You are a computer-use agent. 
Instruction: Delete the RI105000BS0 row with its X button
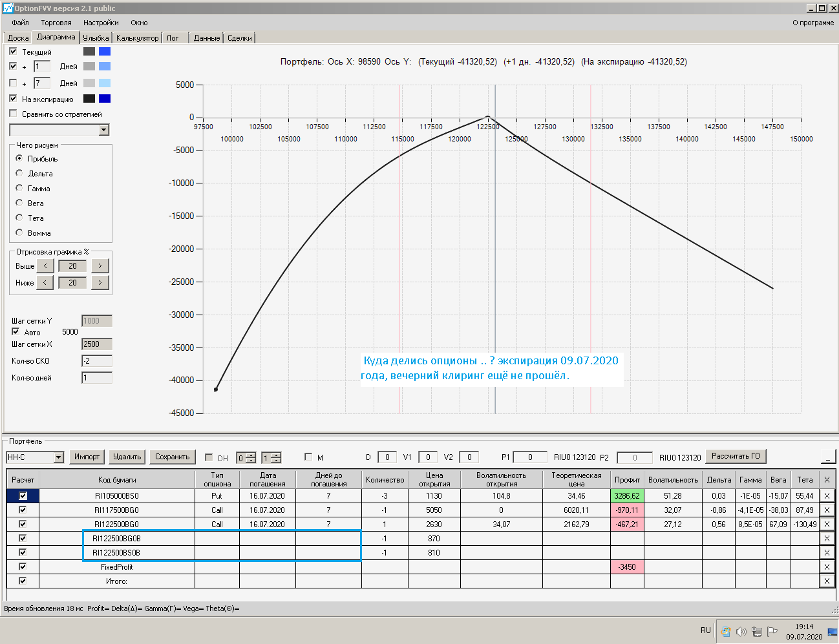(827, 496)
